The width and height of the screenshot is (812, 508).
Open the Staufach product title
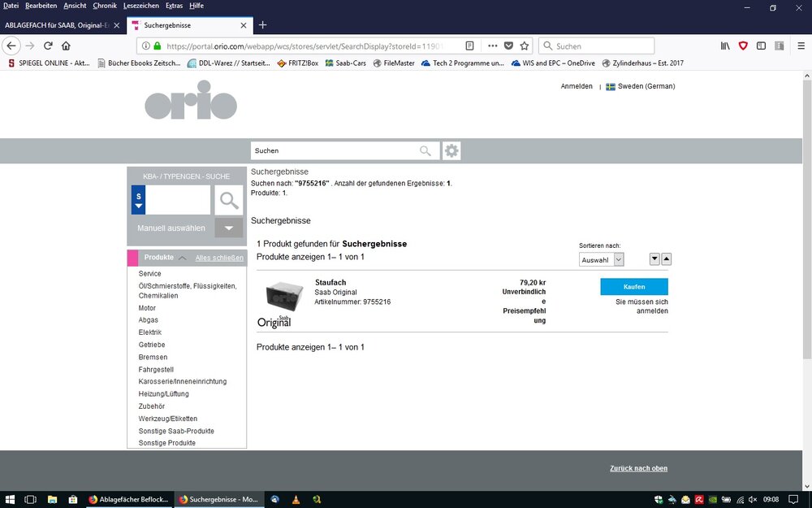click(x=330, y=283)
